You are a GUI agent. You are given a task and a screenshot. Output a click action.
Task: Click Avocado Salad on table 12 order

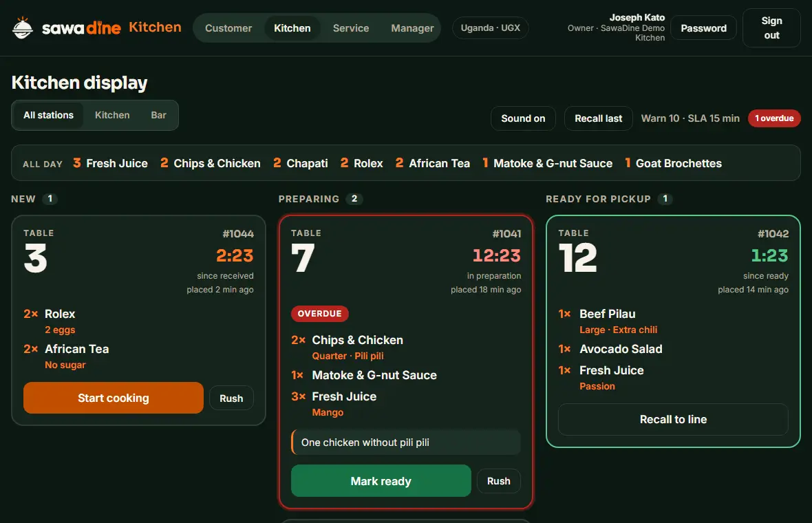coord(621,349)
